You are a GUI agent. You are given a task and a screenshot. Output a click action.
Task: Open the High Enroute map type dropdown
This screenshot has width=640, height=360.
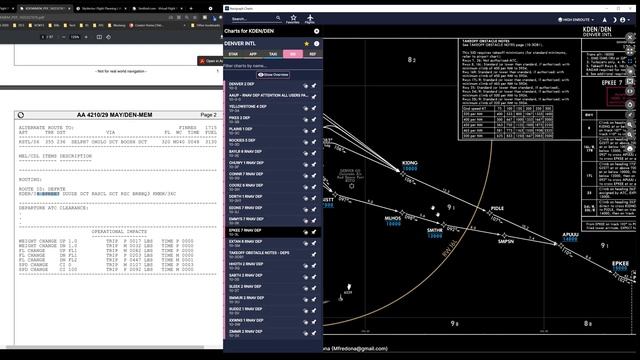pos(576,20)
